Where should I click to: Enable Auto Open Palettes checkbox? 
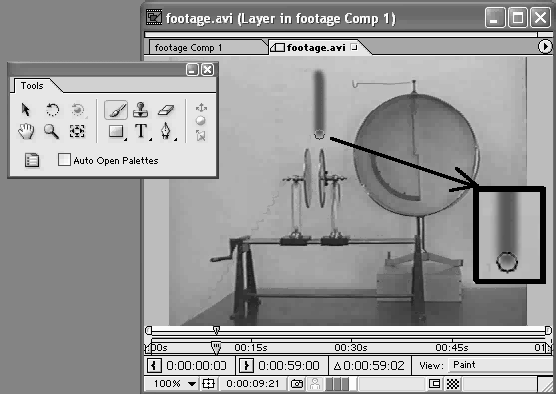[x=64, y=160]
